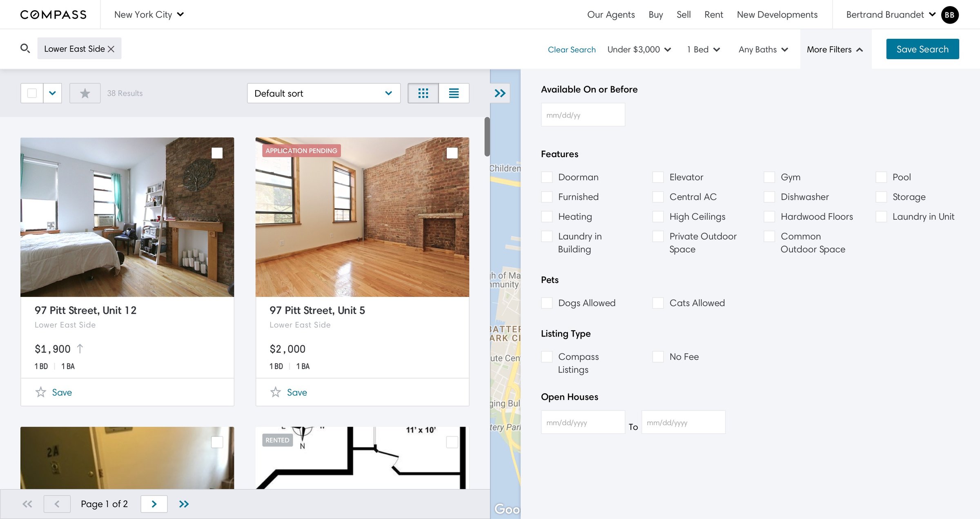Remove the Lower East Side search tag
The image size is (980, 519).
point(111,49)
